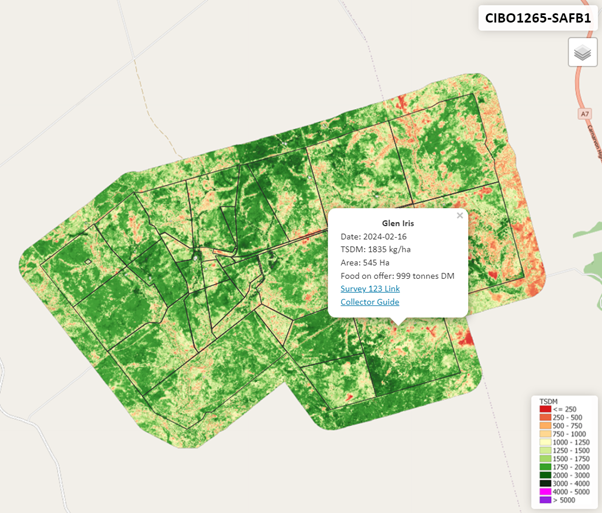602x513 pixels.
Task: Click the CIBO1265-SAFB1 title label
Action: [x=538, y=17]
